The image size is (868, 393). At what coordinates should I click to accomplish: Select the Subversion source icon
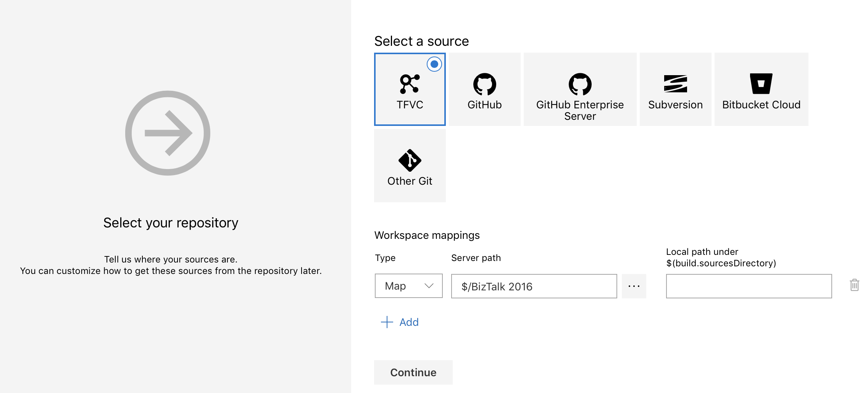[675, 84]
